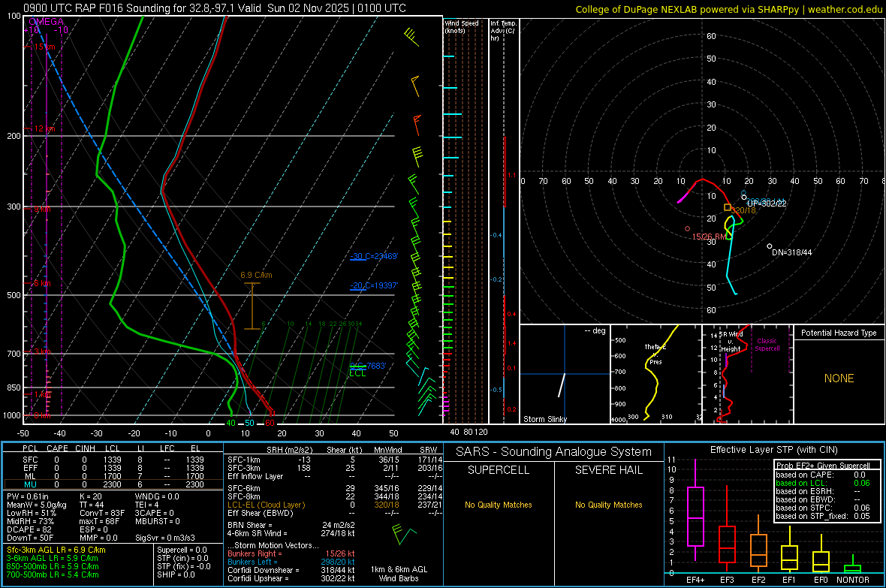Screen dimensions: 886x588
Task: Click the 'Corfidi Upshear =' line
Action: click(x=291, y=578)
